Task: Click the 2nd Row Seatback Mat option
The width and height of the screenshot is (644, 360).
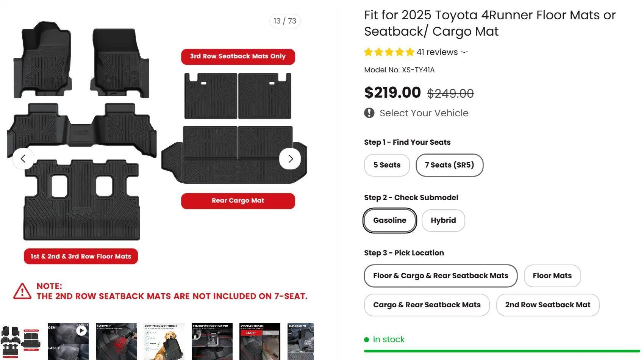Action: 547,305
